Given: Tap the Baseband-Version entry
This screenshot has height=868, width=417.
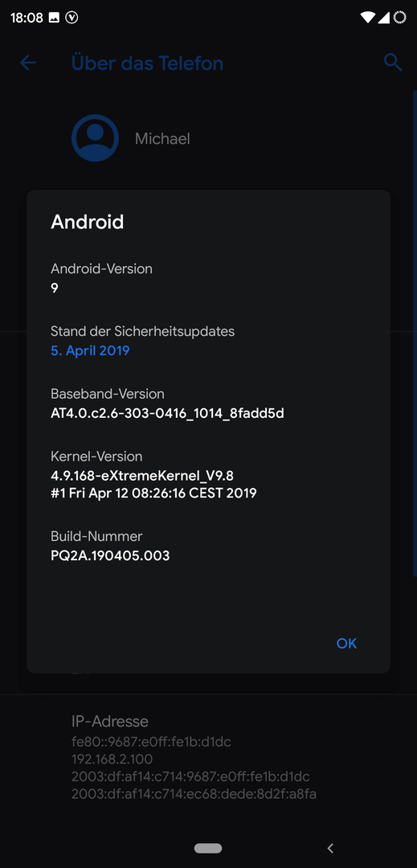Looking at the screenshot, I should point(209,403).
